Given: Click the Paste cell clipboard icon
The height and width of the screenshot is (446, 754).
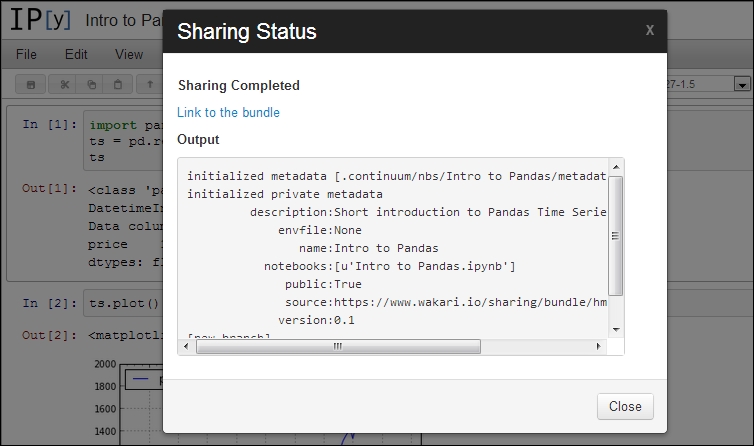Looking at the screenshot, I should click(x=118, y=85).
